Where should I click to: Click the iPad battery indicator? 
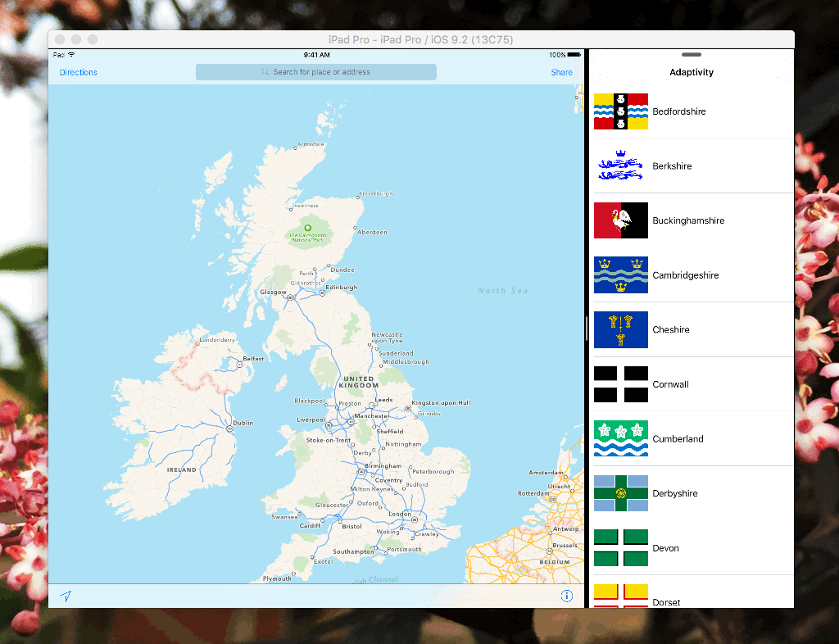[574, 55]
